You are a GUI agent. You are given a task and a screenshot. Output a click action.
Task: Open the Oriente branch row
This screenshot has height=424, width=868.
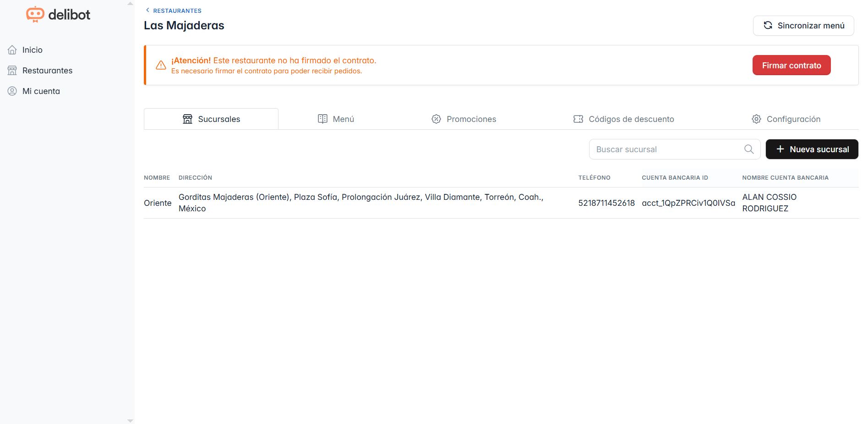coord(158,203)
